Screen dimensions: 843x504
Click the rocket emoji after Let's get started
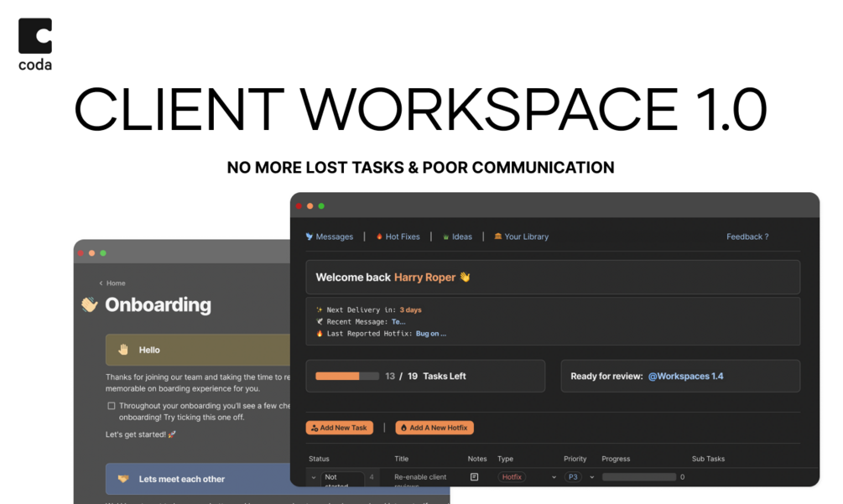pos(172,434)
